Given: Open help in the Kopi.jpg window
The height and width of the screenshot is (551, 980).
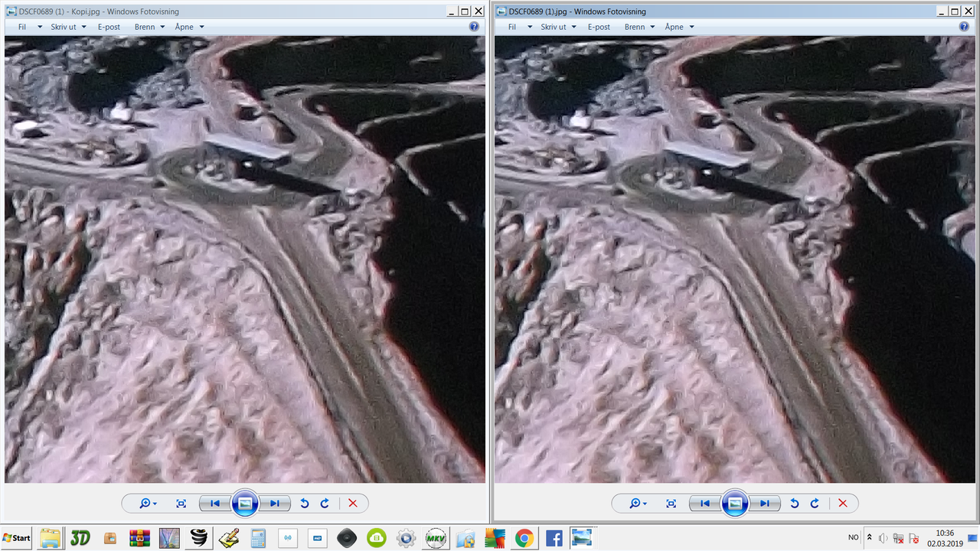Looking at the screenshot, I should click(474, 27).
